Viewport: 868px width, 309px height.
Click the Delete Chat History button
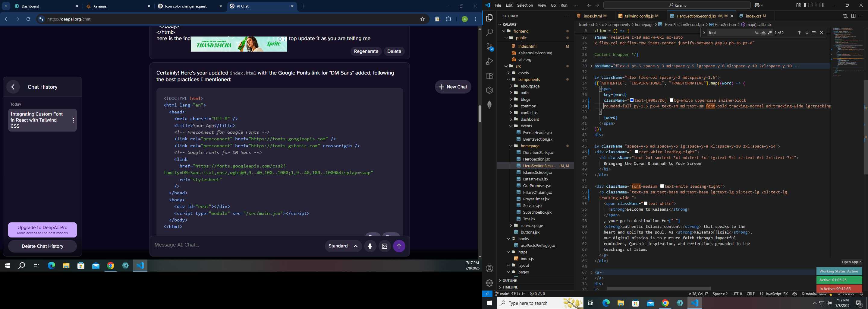(x=42, y=246)
